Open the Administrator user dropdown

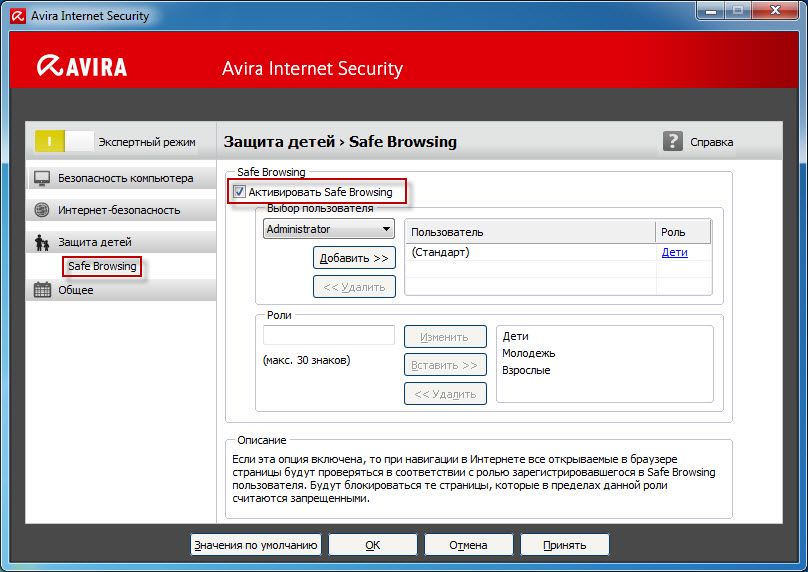[x=329, y=229]
